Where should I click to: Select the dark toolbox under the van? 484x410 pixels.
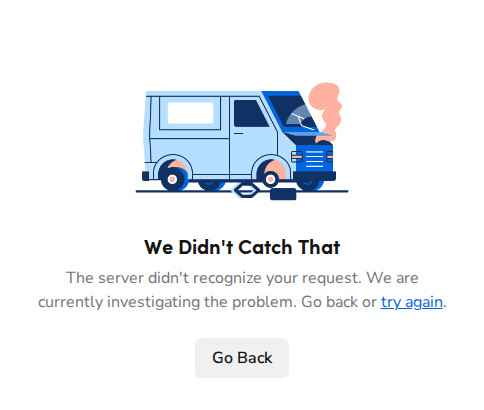click(283, 194)
